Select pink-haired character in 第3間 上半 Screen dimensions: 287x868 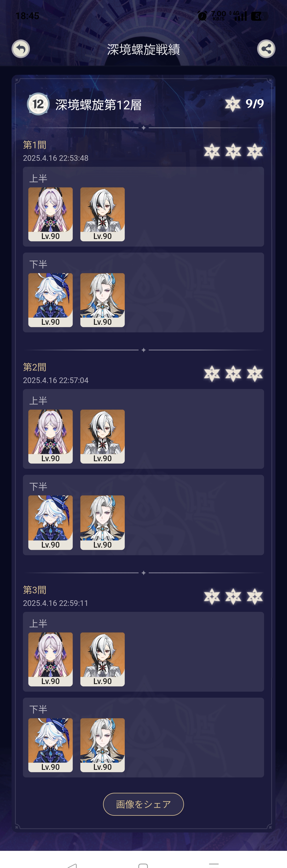(x=50, y=659)
